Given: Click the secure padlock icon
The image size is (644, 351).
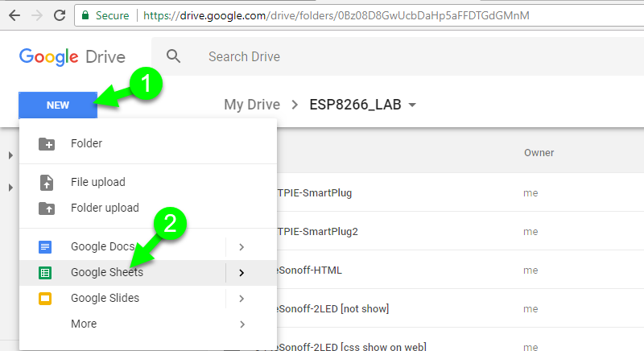Looking at the screenshot, I should [85, 15].
